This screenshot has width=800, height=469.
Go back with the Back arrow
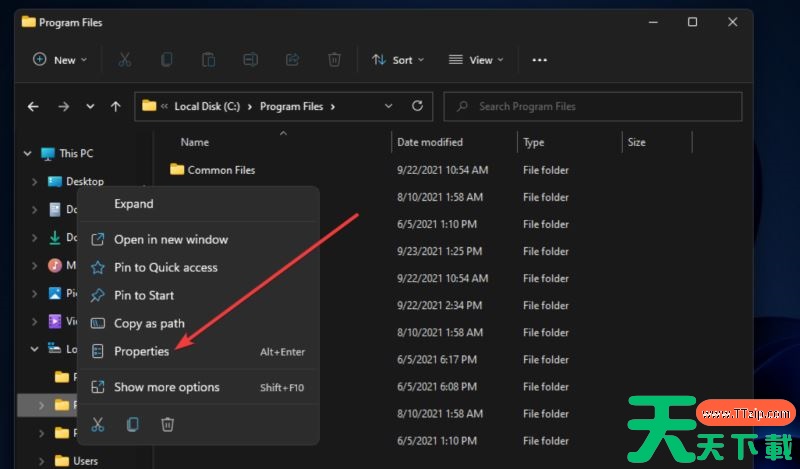click(x=33, y=107)
